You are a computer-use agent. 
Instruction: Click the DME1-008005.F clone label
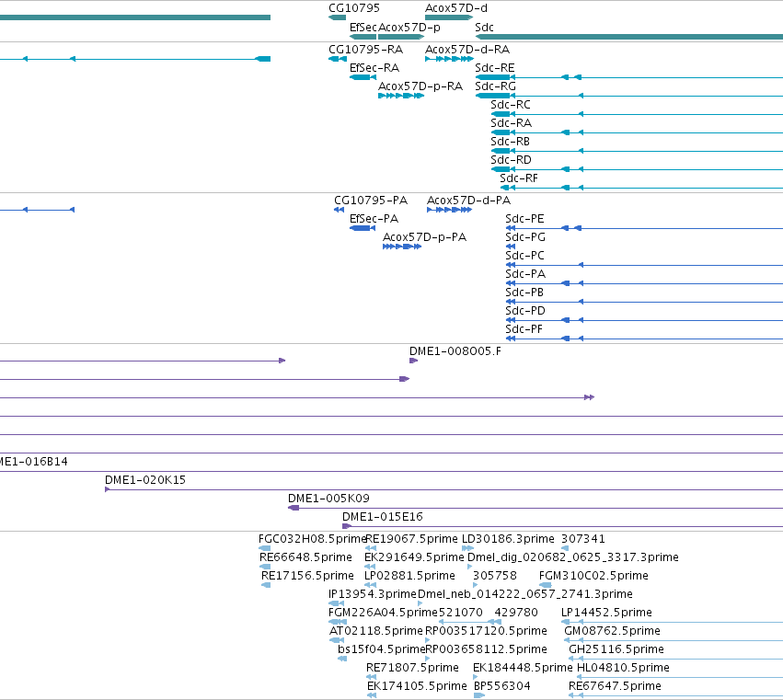455,351
